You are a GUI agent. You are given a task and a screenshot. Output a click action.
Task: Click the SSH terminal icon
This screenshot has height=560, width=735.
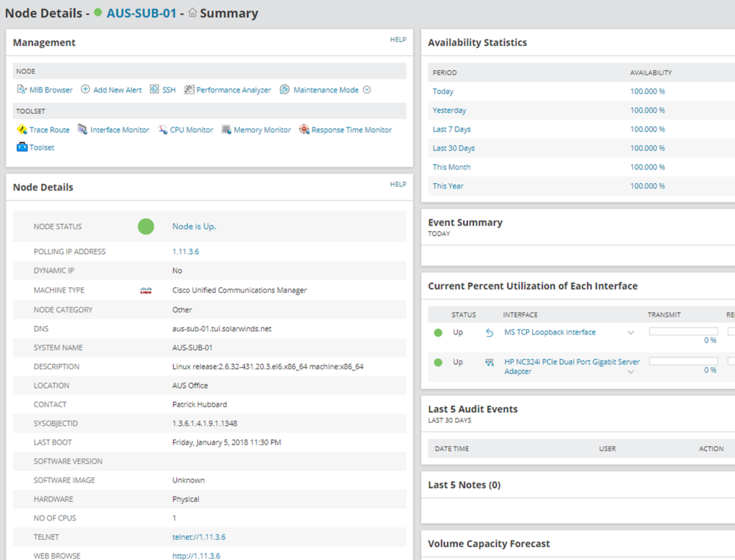154,89
